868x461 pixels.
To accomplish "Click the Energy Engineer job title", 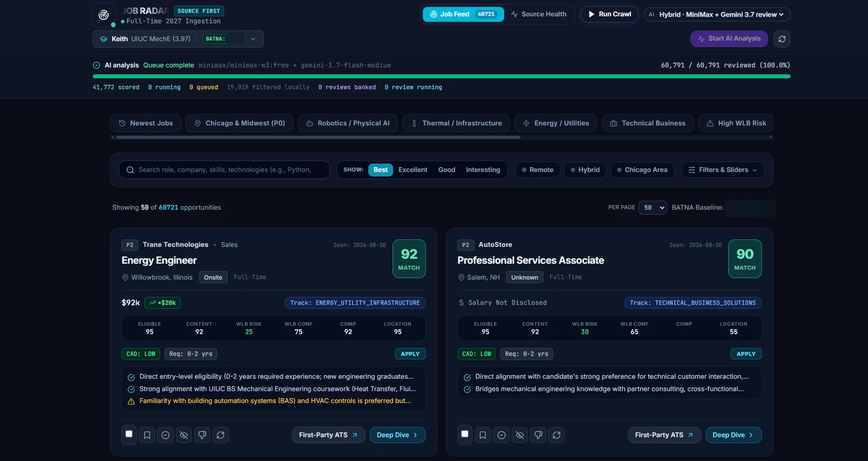I will pyautogui.click(x=159, y=260).
